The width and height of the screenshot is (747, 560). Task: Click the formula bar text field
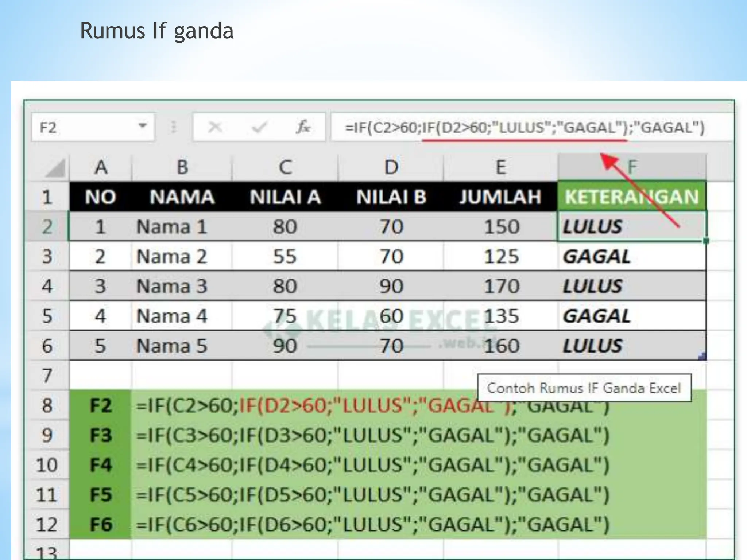tap(525, 128)
